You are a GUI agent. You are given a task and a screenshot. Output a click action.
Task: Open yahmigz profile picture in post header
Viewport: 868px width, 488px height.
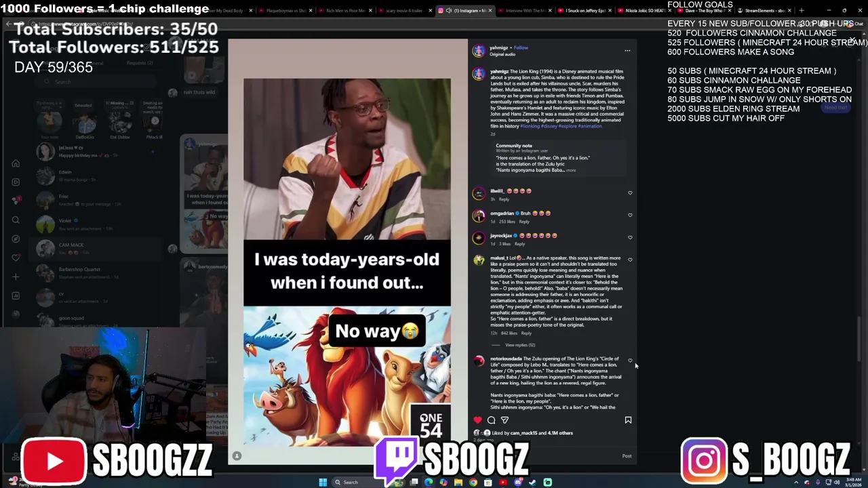(x=479, y=51)
